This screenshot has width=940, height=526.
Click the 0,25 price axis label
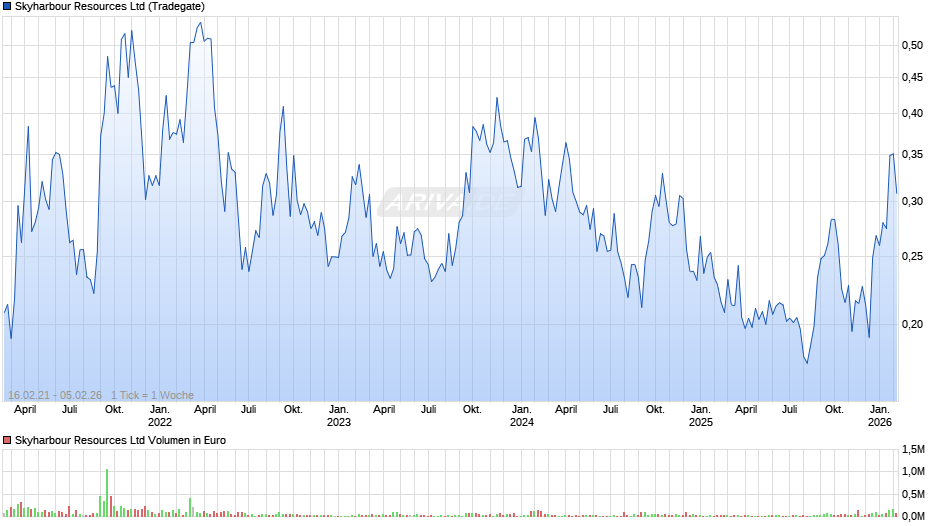coord(912,257)
